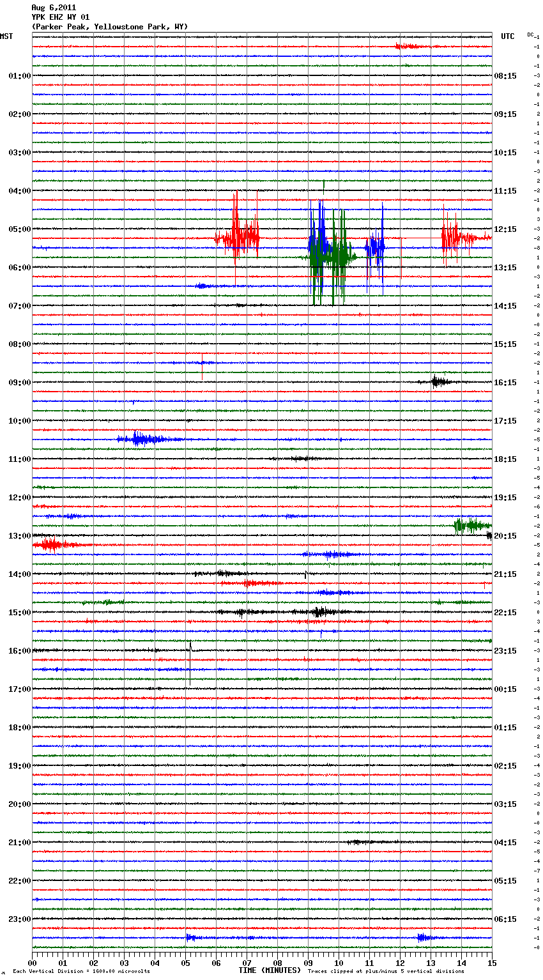
Task: Click the '22:15' UTC time label
Action: tap(505, 613)
